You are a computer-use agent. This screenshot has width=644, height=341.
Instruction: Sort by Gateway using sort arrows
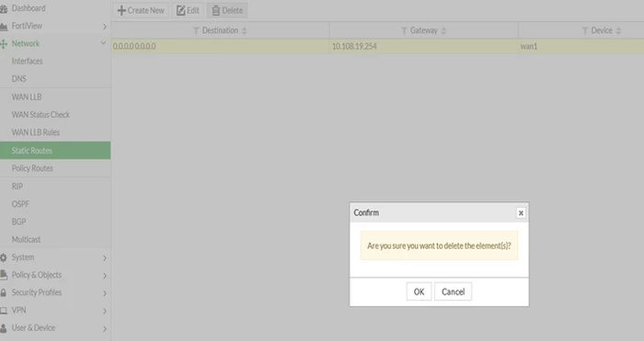pyautogui.click(x=443, y=30)
